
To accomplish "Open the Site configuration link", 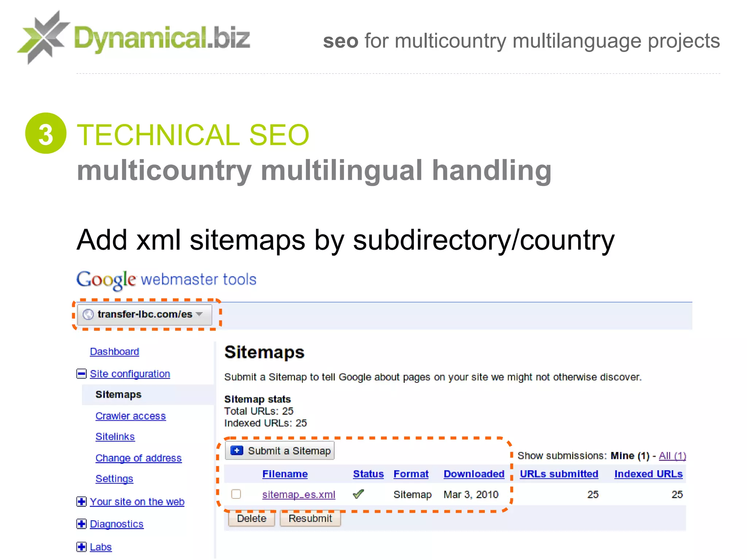I will click(130, 374).
